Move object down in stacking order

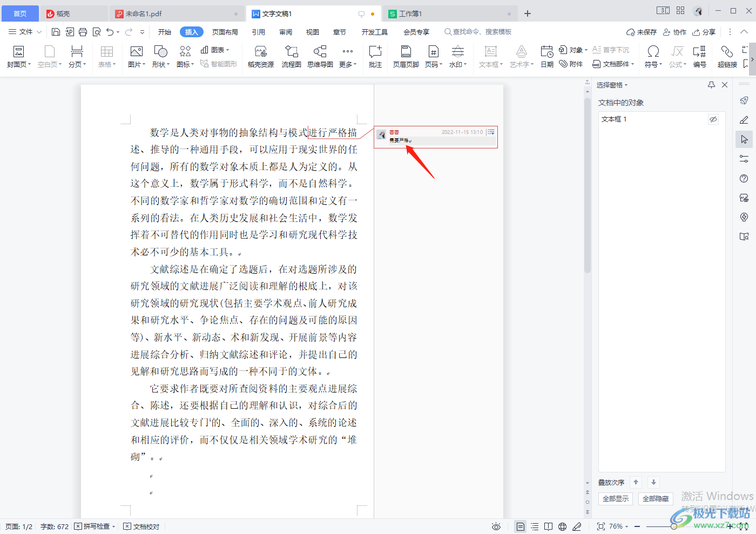653,482
